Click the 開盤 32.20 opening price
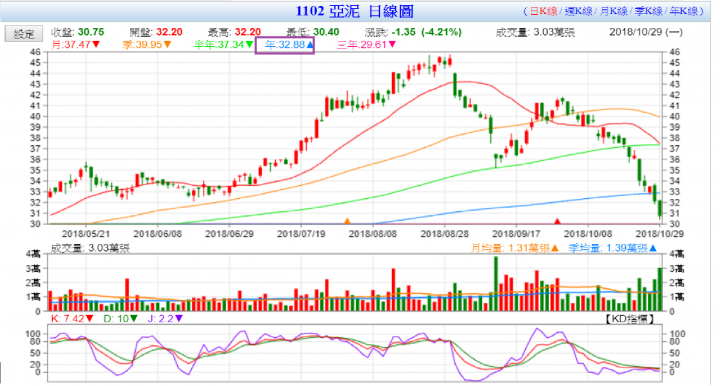 (x=156, y=32)
